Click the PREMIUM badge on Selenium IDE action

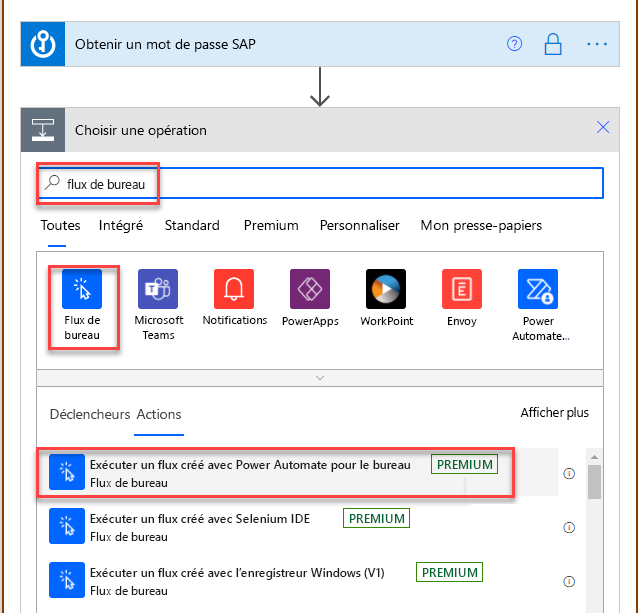click(376, 518)
